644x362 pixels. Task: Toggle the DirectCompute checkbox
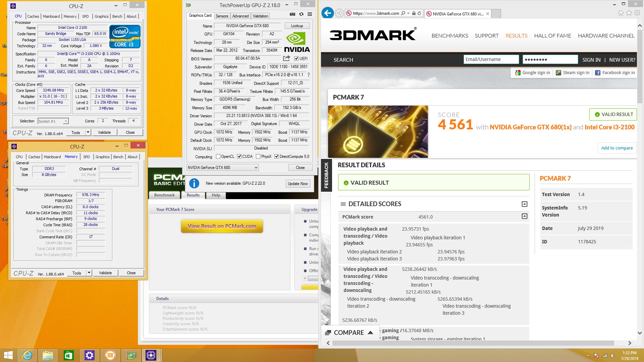click(277, 157)
